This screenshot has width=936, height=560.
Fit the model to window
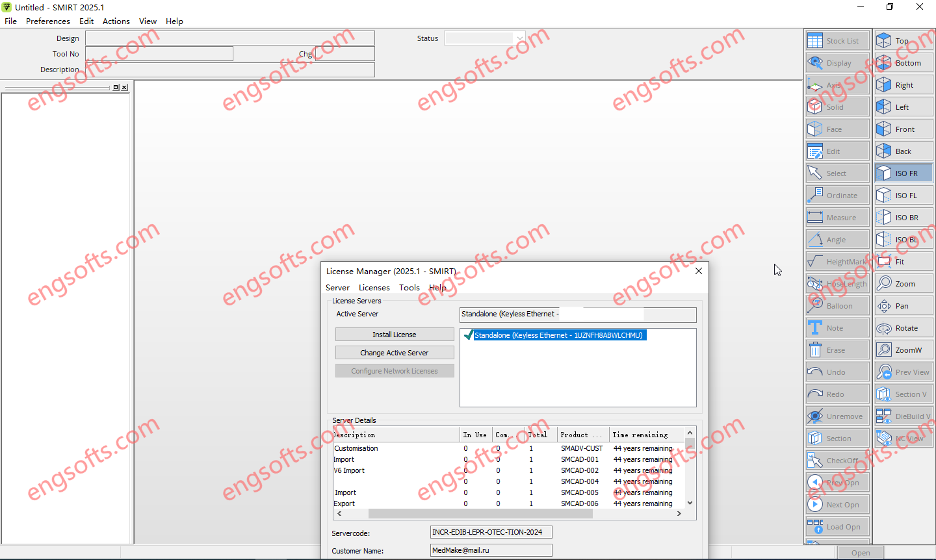(x=903, y=262)
